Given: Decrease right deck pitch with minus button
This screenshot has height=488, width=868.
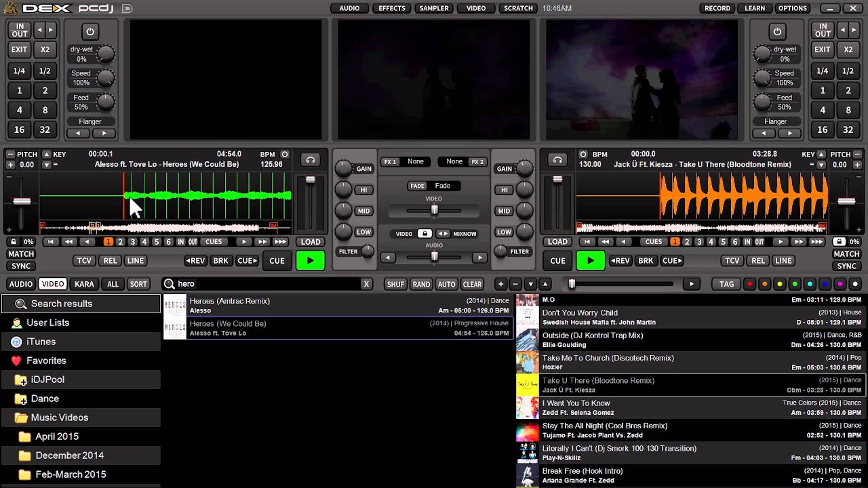Looking at the screenshot, I should point(857,155).
